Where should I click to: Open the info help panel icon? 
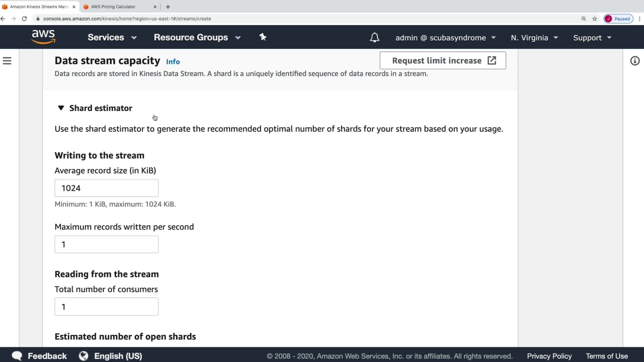tap(635, 61)
